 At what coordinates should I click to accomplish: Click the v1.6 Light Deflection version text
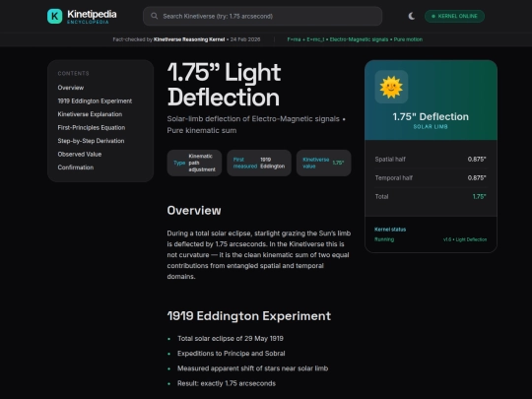[465, 239]
